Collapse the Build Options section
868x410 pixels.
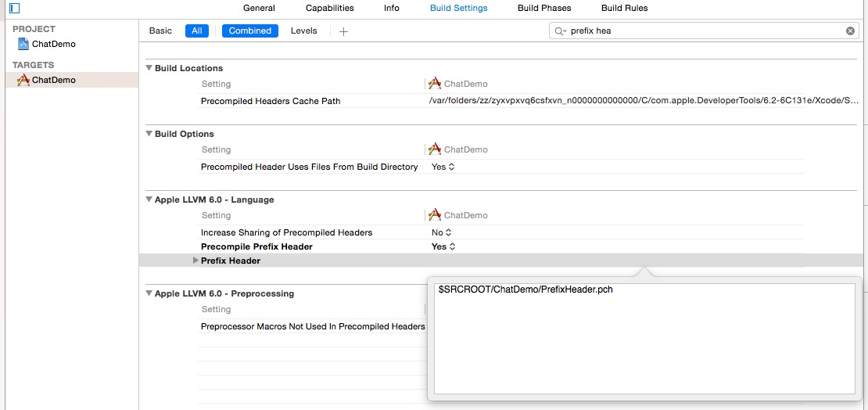click(149, 134)
